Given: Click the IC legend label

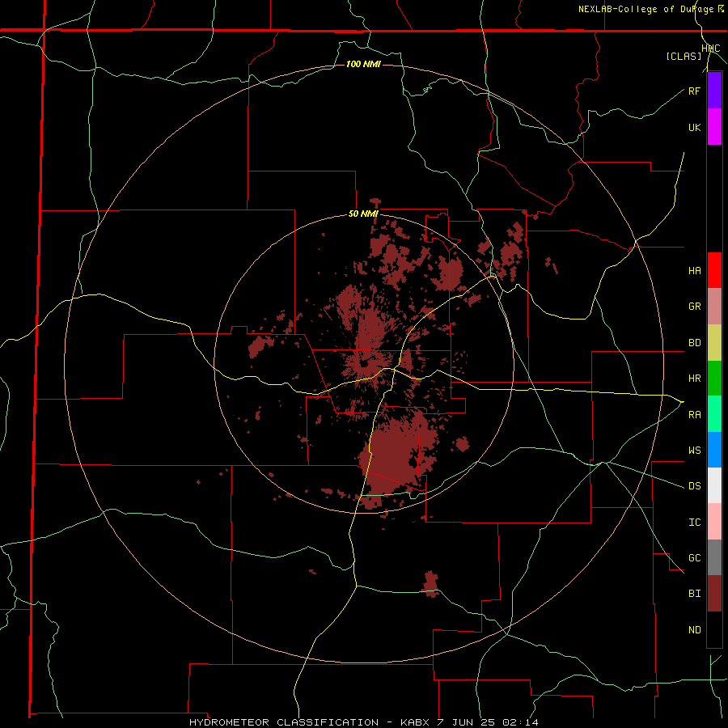Looking at the screenshot, I should [694, 522].
